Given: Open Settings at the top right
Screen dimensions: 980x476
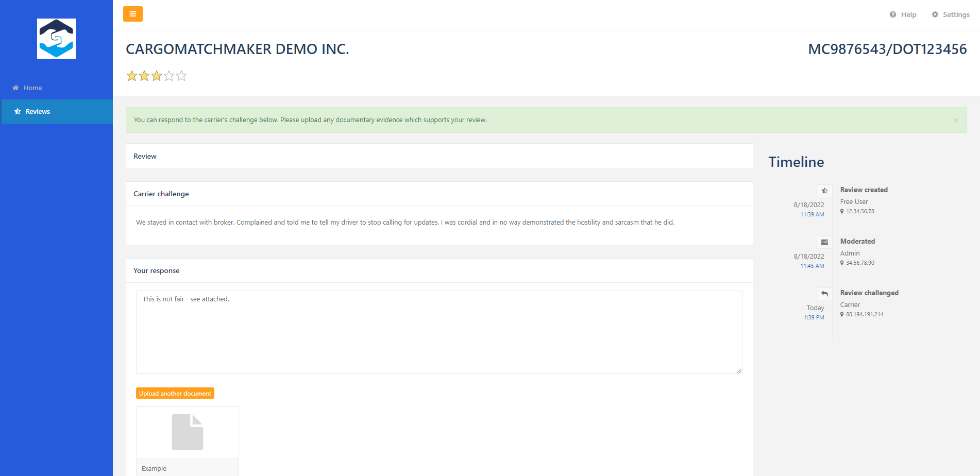Looking at the screenshot, I should click(x=951, y=14).
